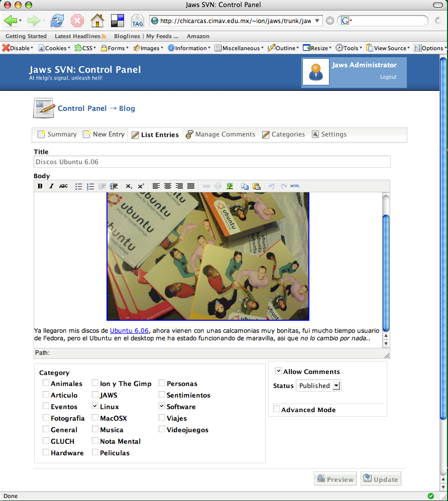This screenshot has width=448, height=501.
Task: Expand the Information dropdown menu
Action: [189, 48]
